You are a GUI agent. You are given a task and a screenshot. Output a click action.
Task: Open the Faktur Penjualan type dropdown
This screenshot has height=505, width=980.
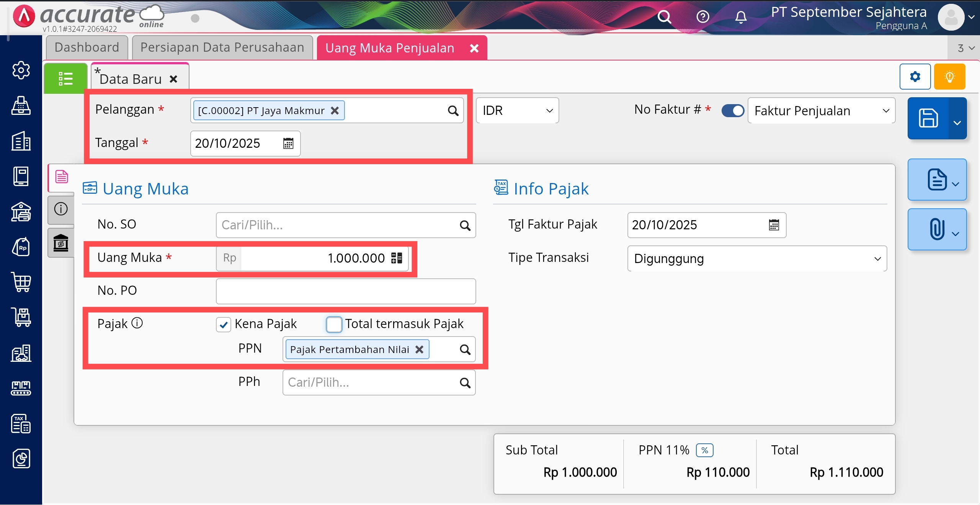(821, 111)
